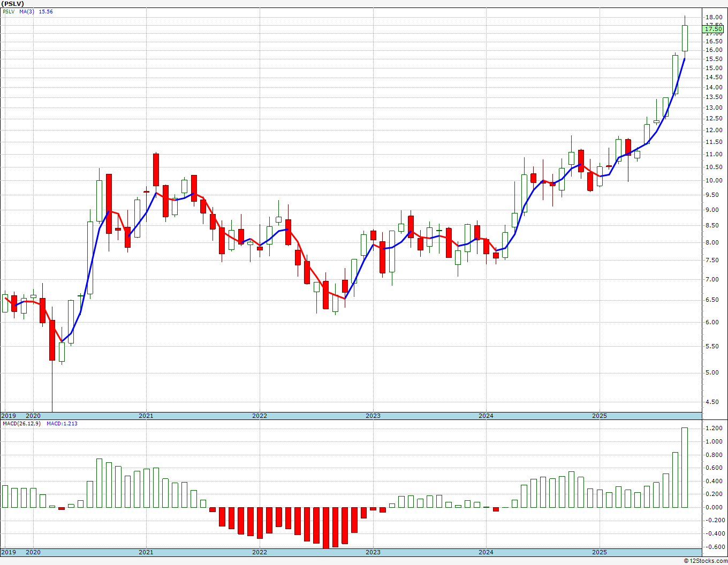This screenshot has width=728, height=565.
Task: Click the (PSLV) ticker title
Action: pos(13,4)
